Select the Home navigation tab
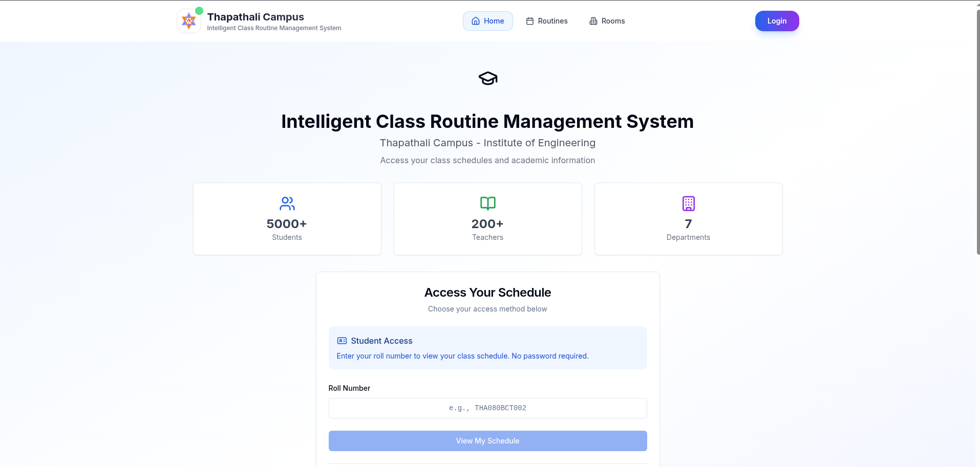Screen dimensions: 980x467 click(487, 21)
